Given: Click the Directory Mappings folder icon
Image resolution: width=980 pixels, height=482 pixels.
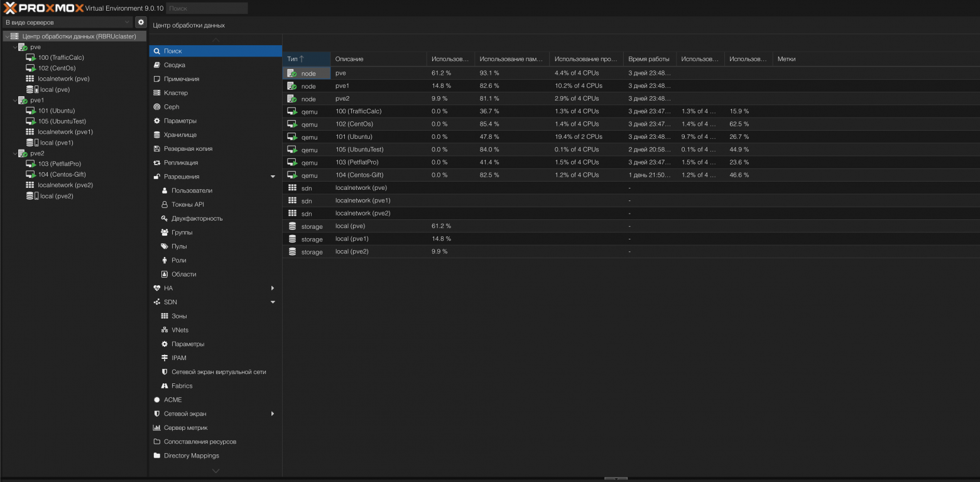Looking at the screenshot, I should click(157, 456).
